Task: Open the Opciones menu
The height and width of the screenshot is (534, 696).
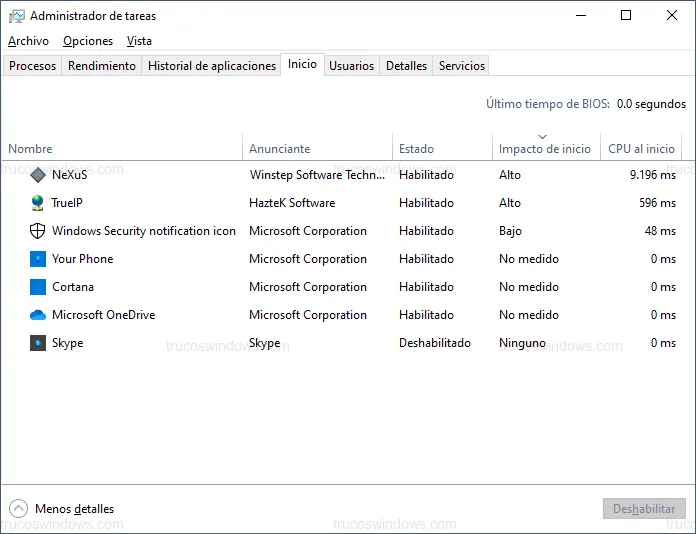Action: tap(88, 41)
